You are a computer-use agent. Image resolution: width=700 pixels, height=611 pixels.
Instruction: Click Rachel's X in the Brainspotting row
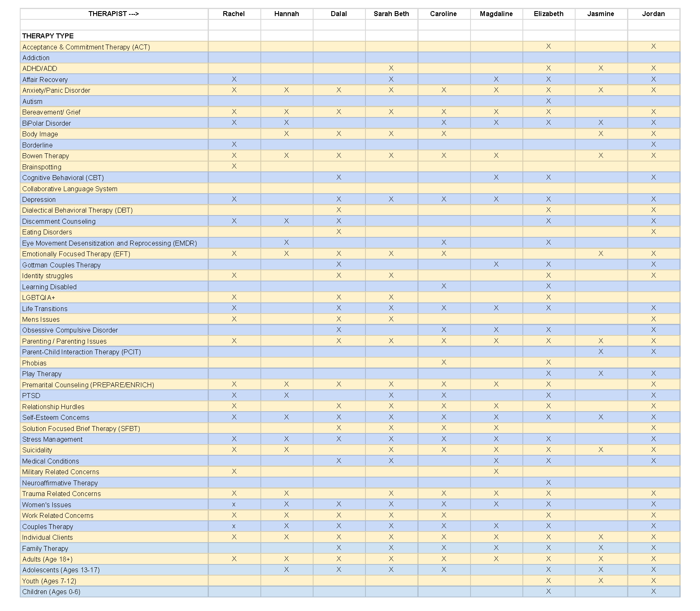234,166
